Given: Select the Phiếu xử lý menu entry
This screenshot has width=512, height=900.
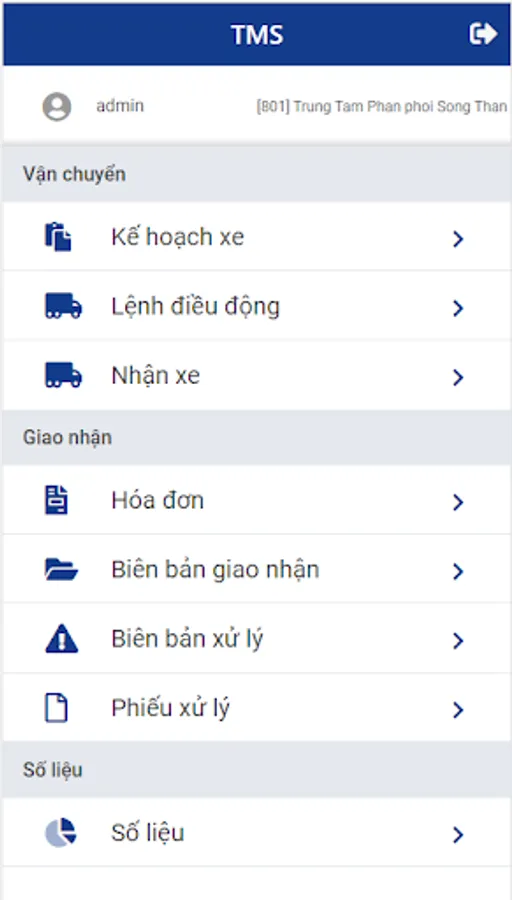Looking at the screenshot, I should tap(256, 708).
